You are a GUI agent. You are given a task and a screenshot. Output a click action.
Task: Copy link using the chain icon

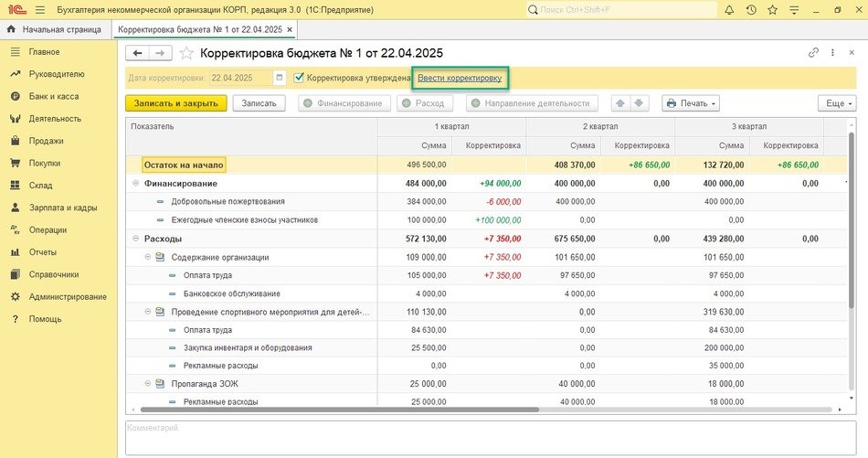(x=813, y=53)
